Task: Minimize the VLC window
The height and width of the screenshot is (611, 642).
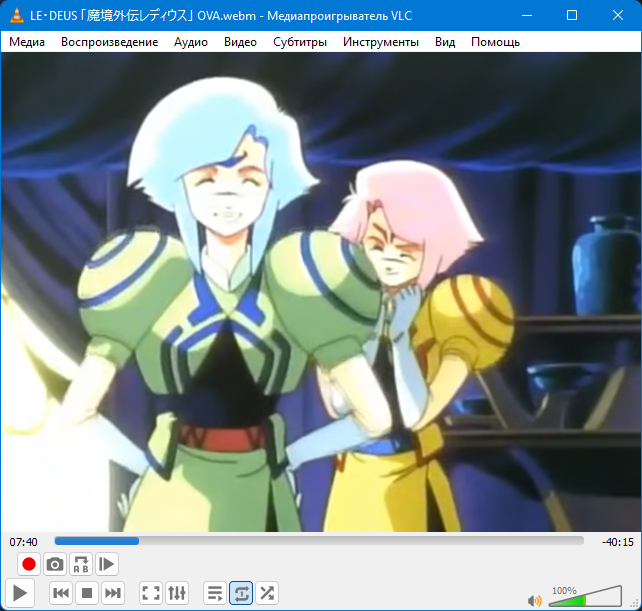Action: click(x=527, y=16)
